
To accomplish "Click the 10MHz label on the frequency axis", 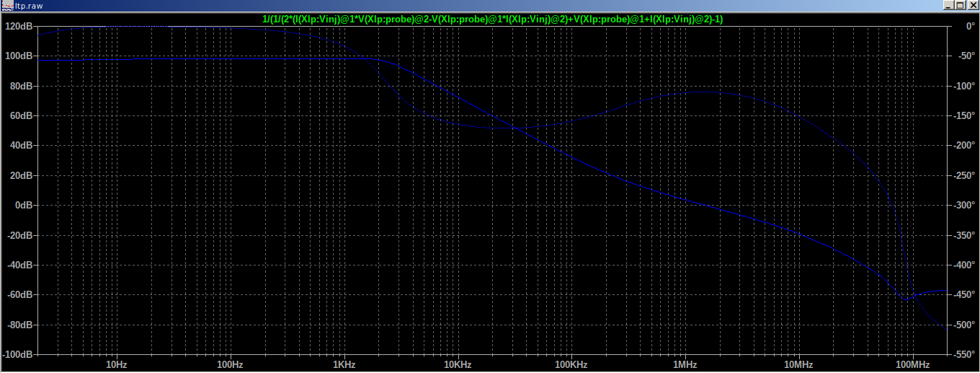I will (x=798, y=365).
